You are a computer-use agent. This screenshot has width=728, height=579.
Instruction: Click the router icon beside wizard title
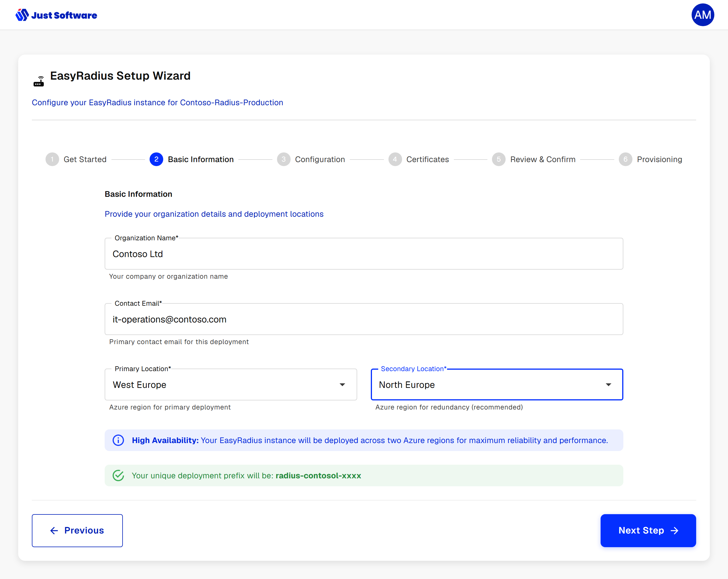[39, 81]
